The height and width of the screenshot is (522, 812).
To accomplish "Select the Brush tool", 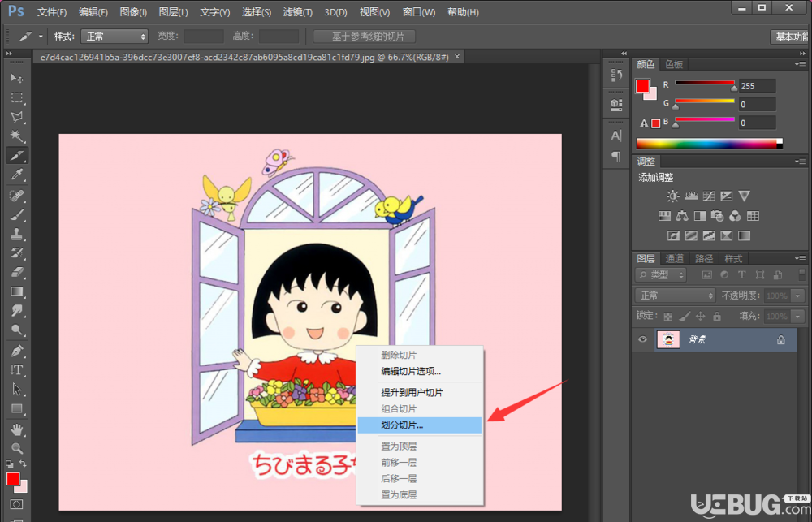I will 16,215.
